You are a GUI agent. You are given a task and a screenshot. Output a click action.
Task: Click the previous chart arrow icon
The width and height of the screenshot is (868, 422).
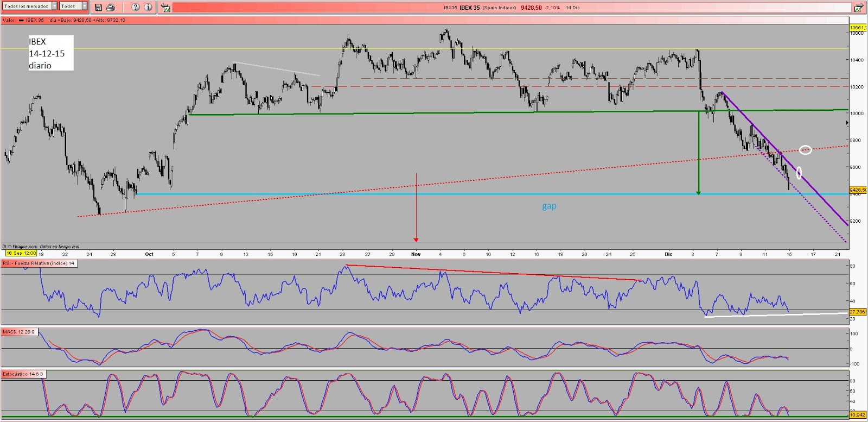[x=166, y=8]
